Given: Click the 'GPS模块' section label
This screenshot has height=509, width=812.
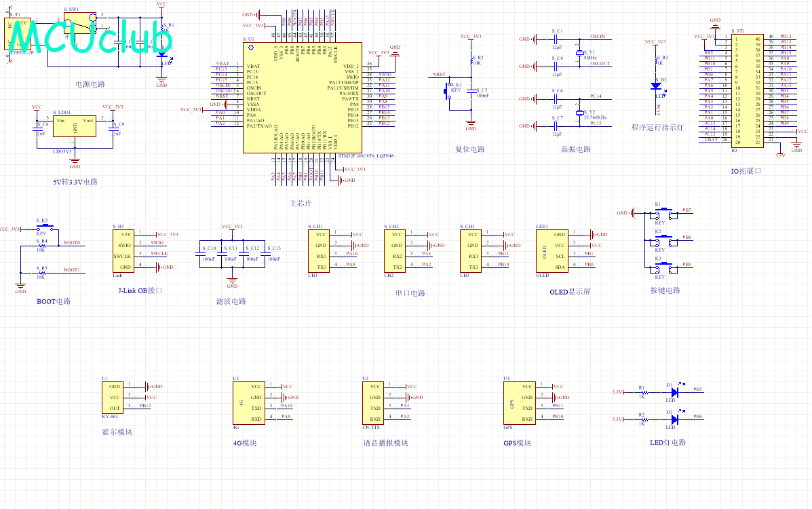Looking at the screenshot, I should click(x=518, y=443).
